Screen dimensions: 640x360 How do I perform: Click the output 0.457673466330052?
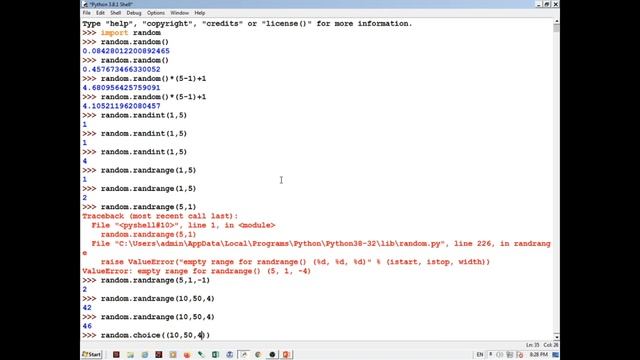[121, 69]
